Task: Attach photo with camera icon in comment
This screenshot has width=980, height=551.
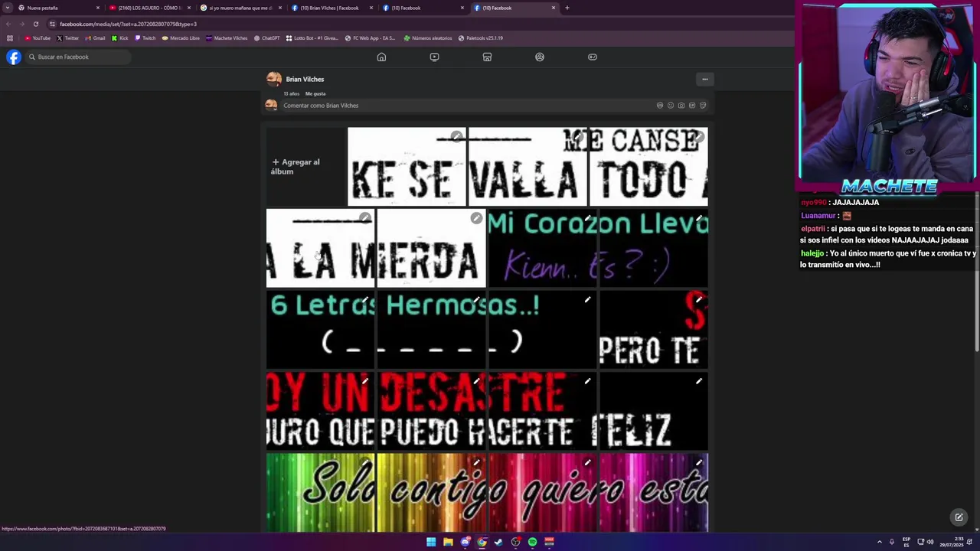Action: [681, 106]
